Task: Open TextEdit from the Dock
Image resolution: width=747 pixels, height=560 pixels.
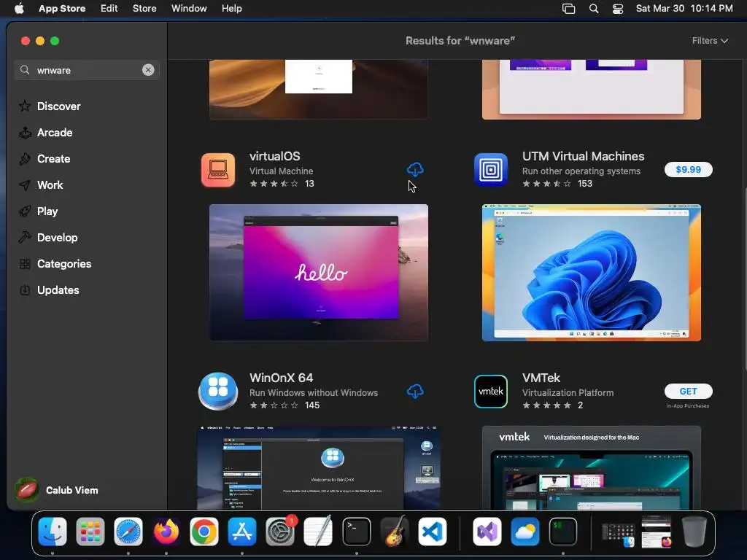Action: coord(318,532)
